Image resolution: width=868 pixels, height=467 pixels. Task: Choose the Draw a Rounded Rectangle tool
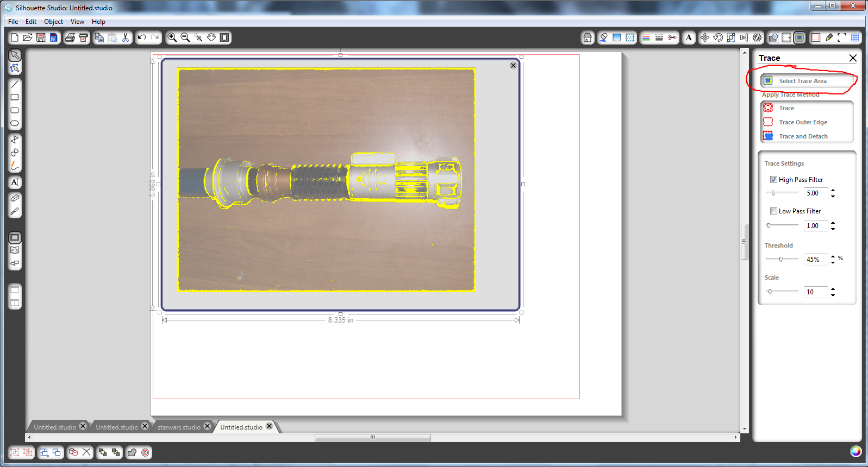(x=15, y=110)
